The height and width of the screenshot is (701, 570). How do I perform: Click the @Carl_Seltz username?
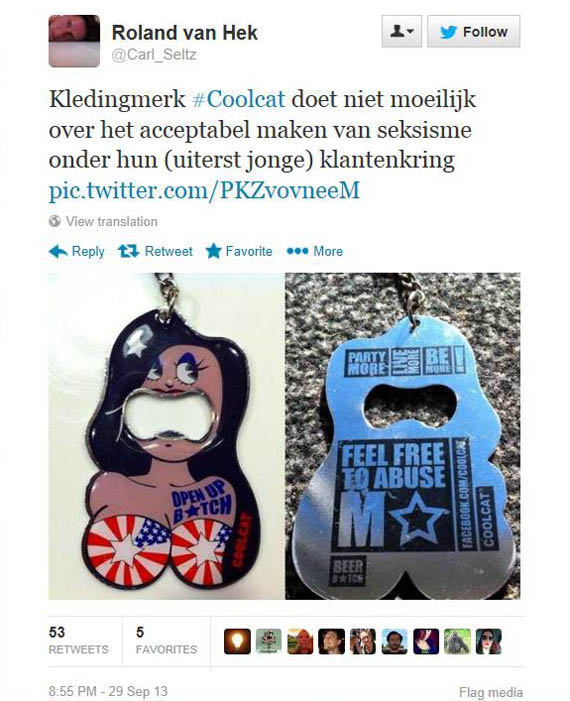(154, 55)
